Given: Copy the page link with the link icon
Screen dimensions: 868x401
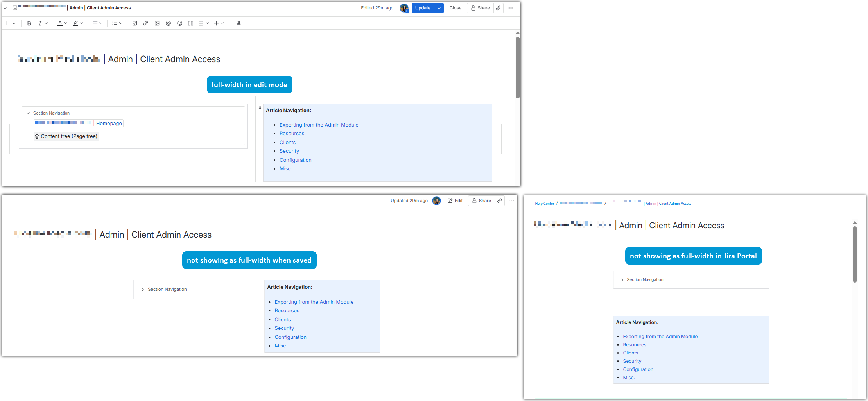Looking at the screenshot, I should [499, 8].
